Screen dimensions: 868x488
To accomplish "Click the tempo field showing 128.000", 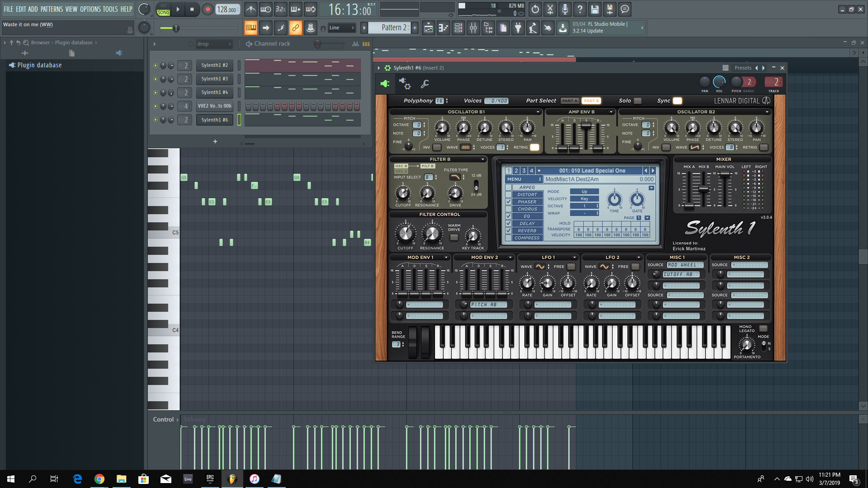I will (227, 9).
